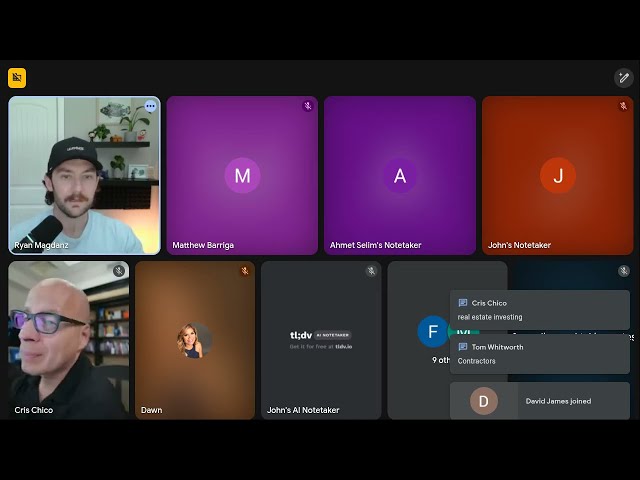
Task: Open the visual effects magic wand icon
Action: (x=623, y=77)
